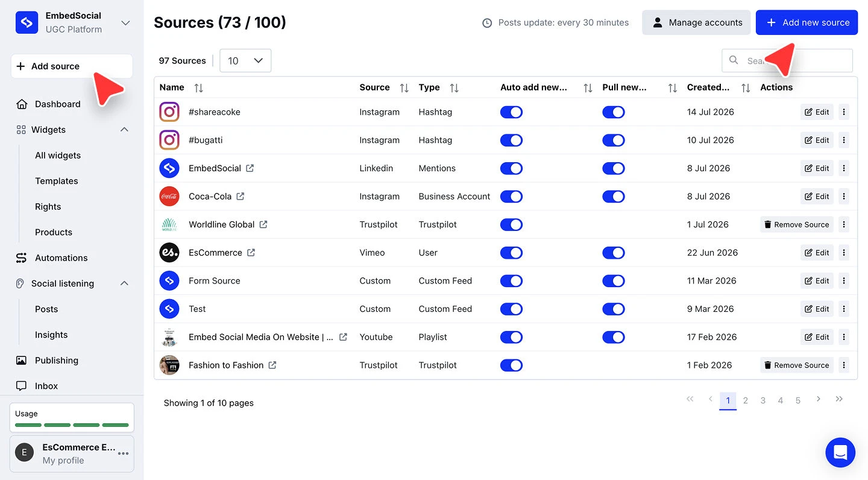Sort table by Name column
The width and height of the screenshot is (868, 480).
198,88
